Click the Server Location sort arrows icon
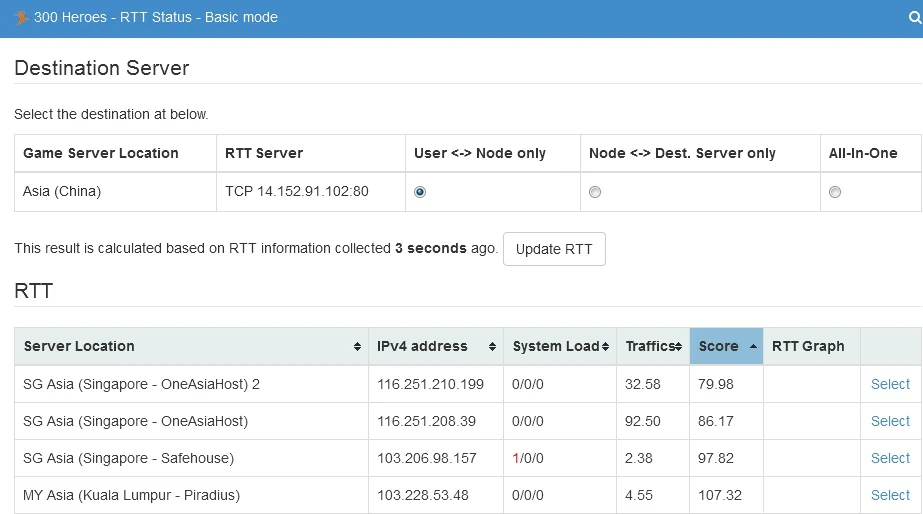The image size is (923, 514). (358, 347)
